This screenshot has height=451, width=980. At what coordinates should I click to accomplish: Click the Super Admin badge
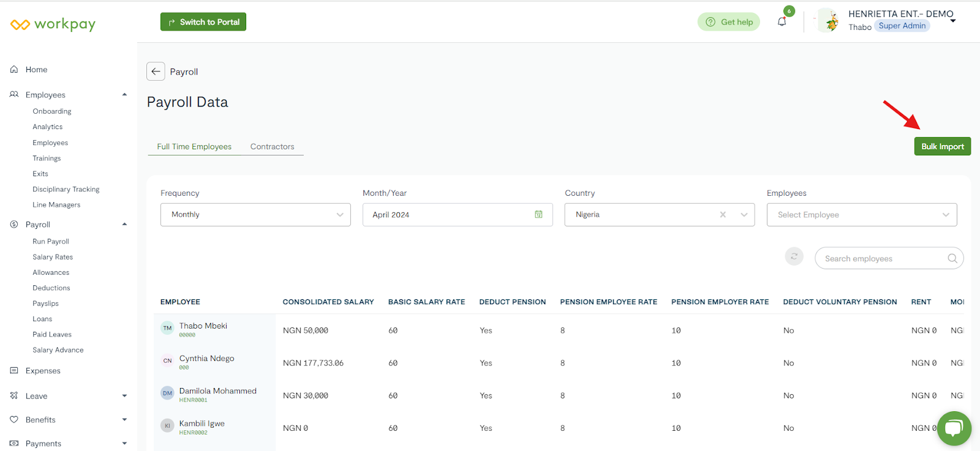(902, 26)
